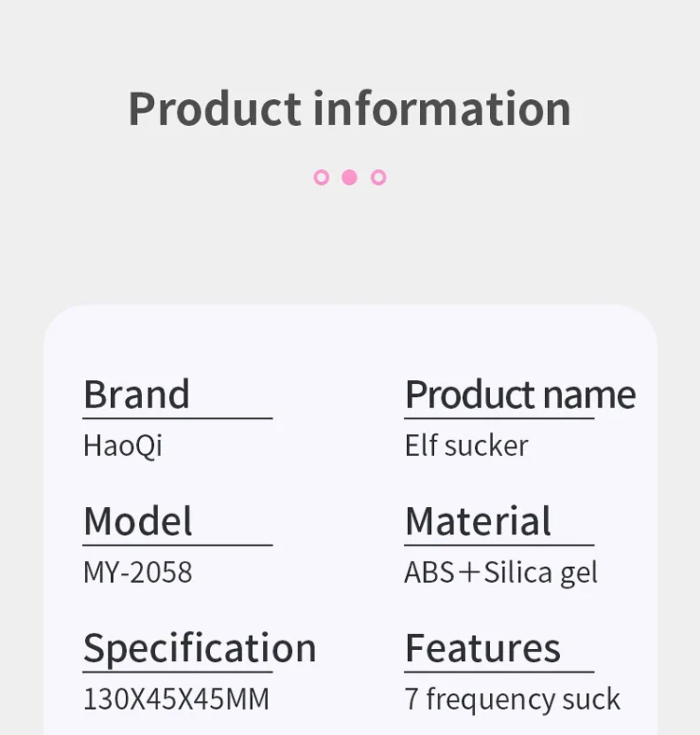Select the Model label
The height and width of the screenshot is (735, 700).
click(138, 521)
